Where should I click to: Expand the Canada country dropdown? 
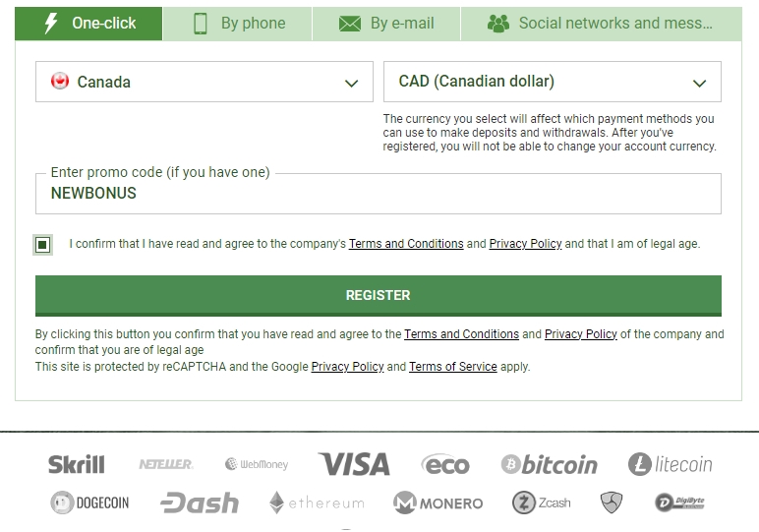[204, 82]
